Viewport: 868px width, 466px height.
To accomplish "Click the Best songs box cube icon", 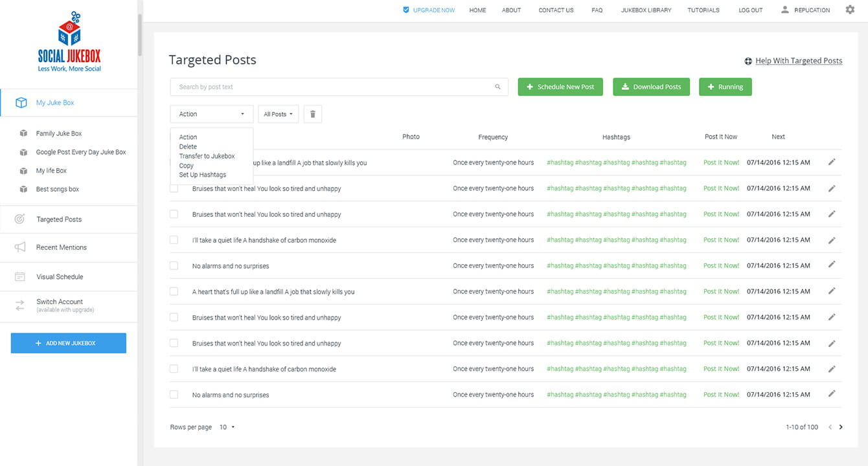I will 23,189.
